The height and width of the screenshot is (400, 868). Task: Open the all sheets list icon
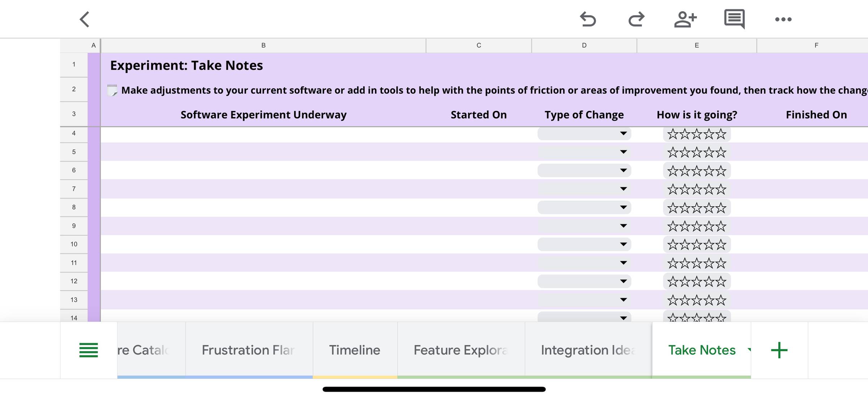pos(89,350)
